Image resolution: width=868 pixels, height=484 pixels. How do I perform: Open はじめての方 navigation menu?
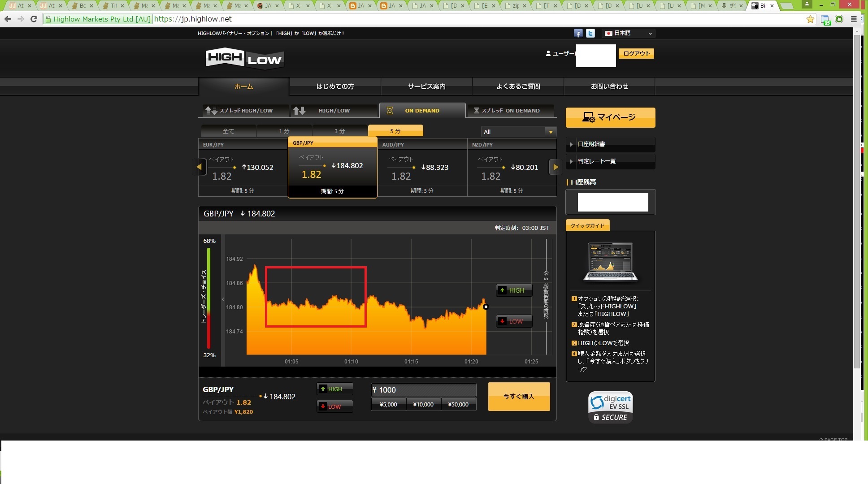[335, 86]
